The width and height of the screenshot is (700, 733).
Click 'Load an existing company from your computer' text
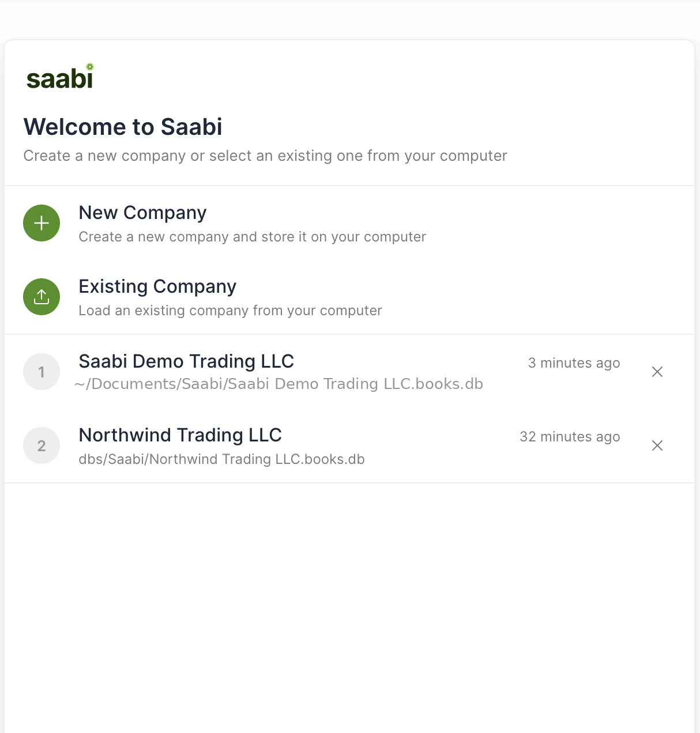coord(230,311)
